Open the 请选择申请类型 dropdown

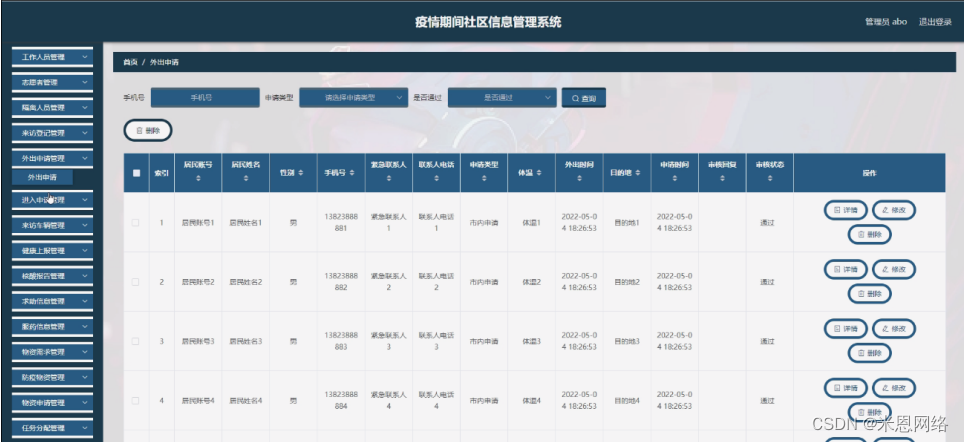coord(354,97)
